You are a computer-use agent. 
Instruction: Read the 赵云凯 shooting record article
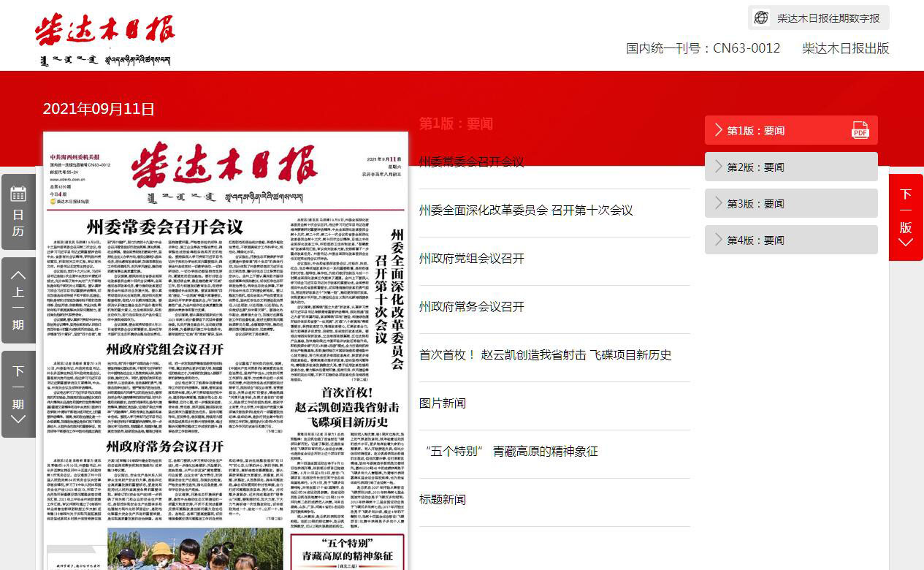point(545,355)
